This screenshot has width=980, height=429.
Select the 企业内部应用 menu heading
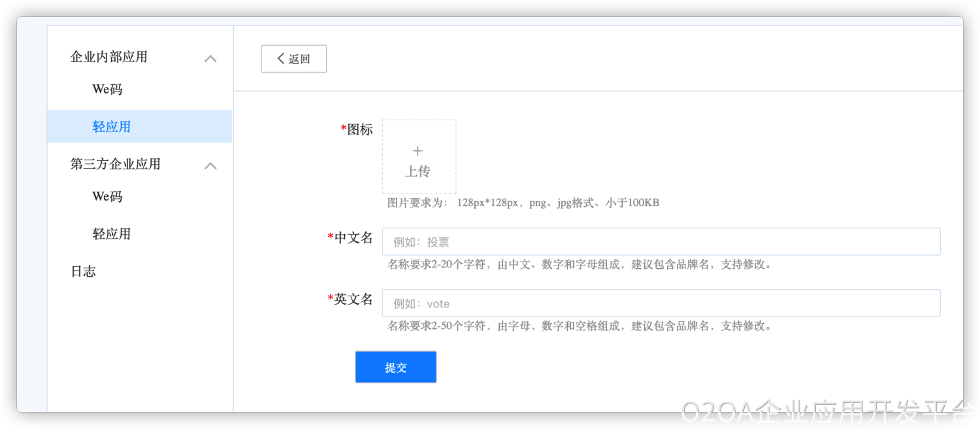pyautogui.click(x=108, y=57)
